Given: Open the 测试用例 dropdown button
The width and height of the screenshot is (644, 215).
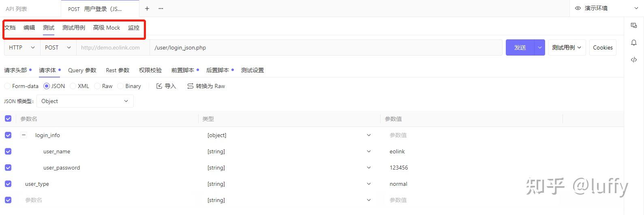Looking at the screenshot, I should pos(567,47).
